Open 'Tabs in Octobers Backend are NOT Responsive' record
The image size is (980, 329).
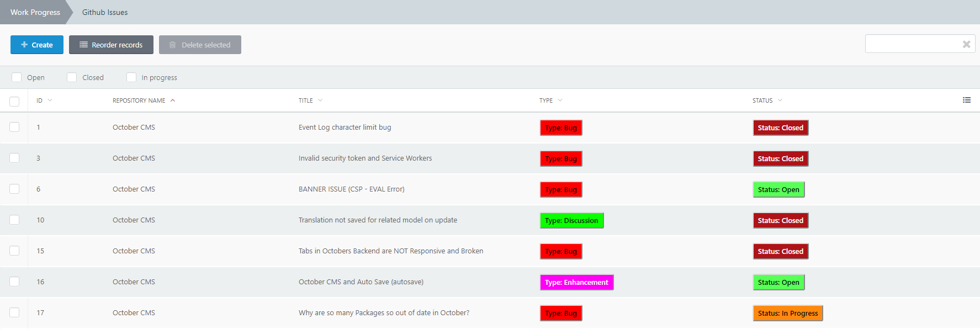tap(391, 251)
